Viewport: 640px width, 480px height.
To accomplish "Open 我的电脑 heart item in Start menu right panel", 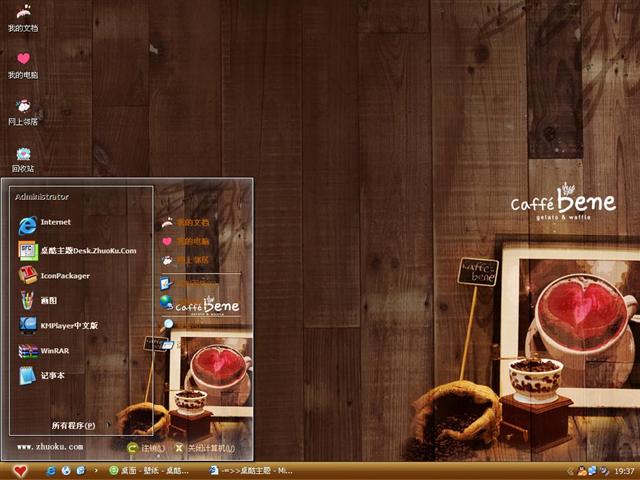I will [x=186, y=241].
